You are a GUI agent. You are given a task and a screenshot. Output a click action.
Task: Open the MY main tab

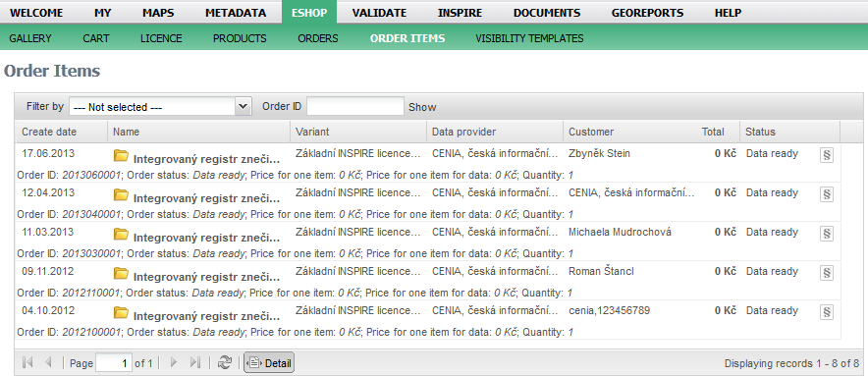[x=102, y=13]
